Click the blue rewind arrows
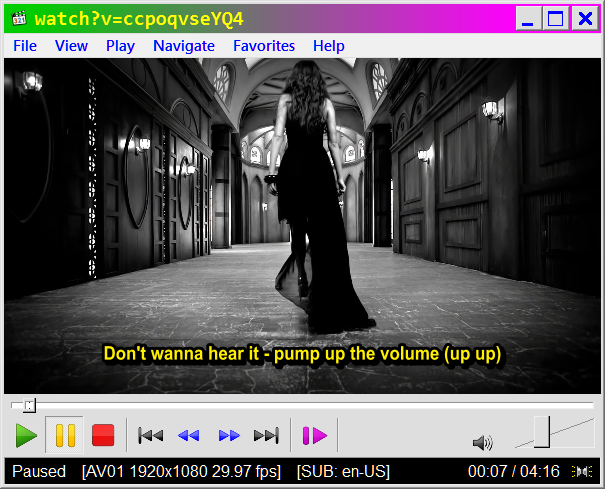 pos(189,436)
